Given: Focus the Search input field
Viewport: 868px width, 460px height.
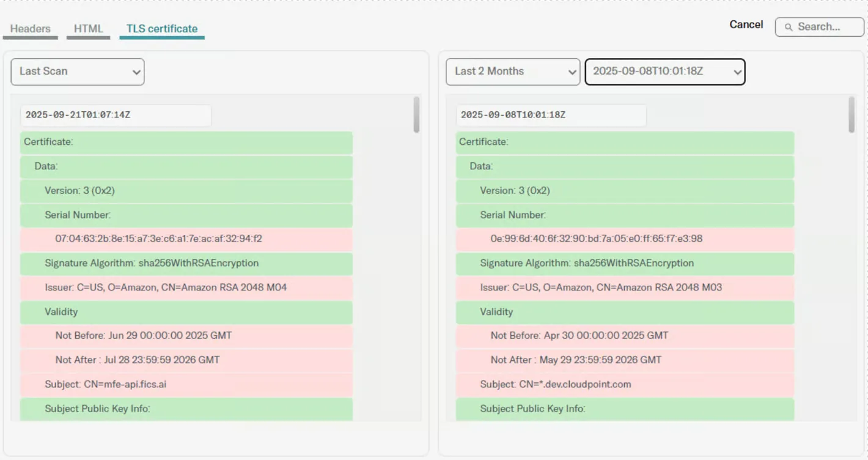Looking at the screenshot, I should [x=820, y=27].
